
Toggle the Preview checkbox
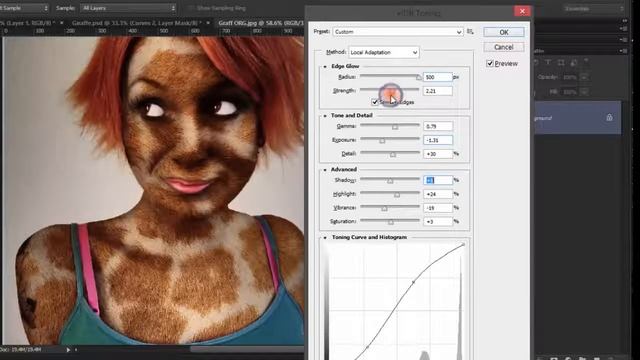click(x=490, y=64)
